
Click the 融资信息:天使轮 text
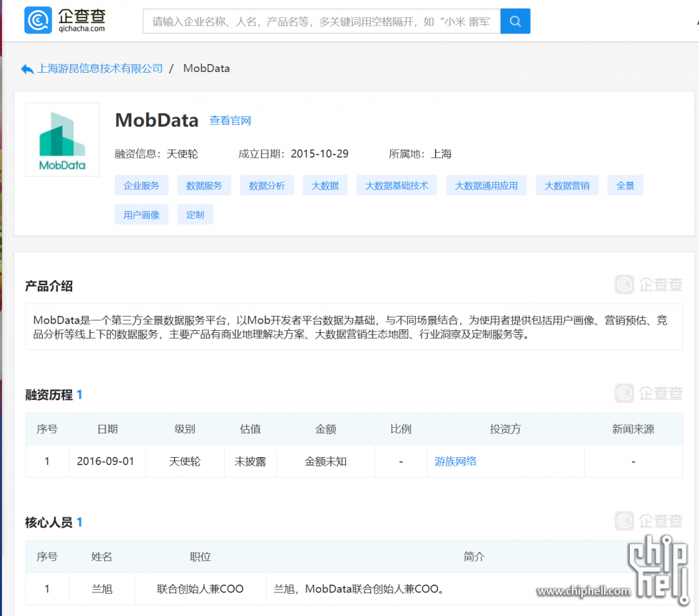pos(156,154)
